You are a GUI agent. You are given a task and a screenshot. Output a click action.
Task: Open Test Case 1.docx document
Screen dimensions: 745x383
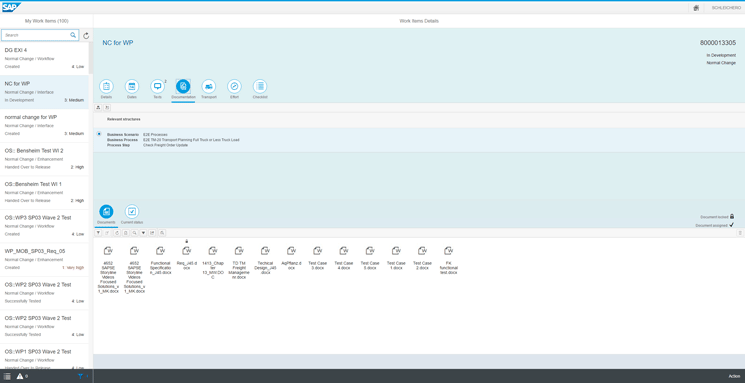[x=396, y=258]
